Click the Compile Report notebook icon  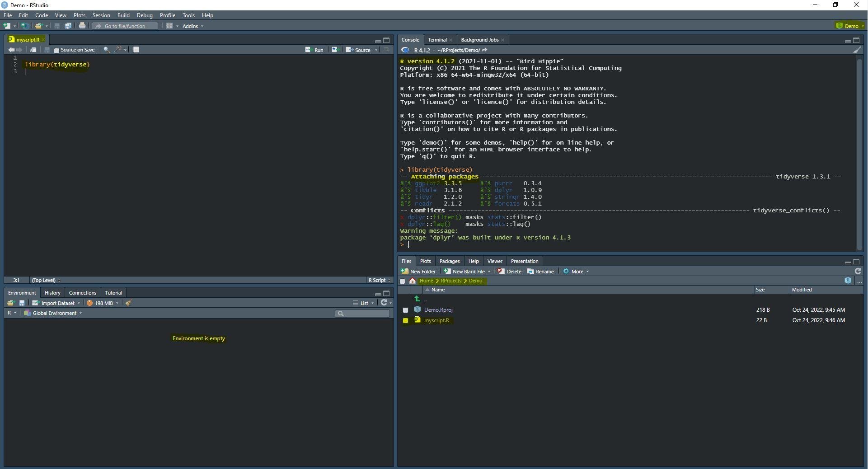click(136, 50)
